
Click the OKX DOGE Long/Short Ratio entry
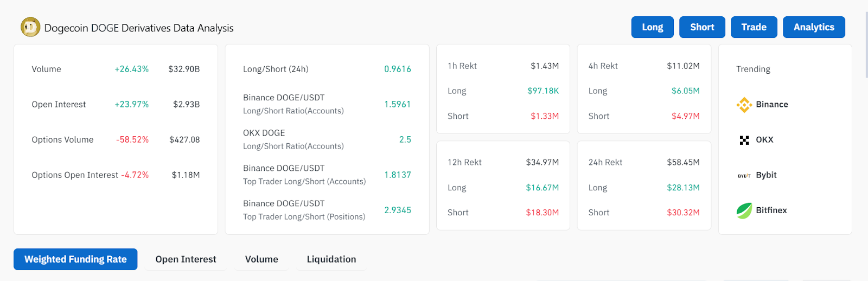click(293, 139)
